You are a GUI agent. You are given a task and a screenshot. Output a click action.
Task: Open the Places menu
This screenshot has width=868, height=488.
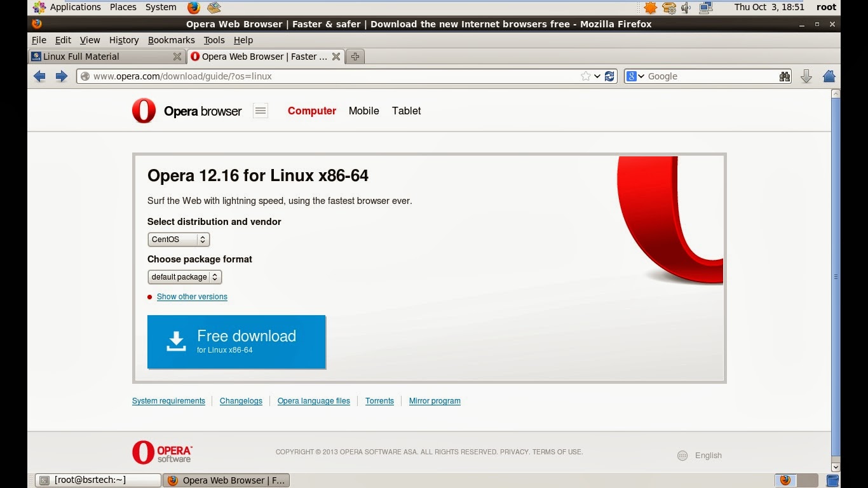[x=123, y=8]
